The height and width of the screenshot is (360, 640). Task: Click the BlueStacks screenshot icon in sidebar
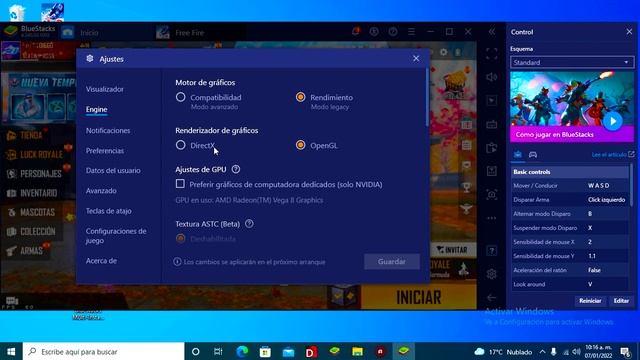pyautogui.click(x=492, y=195)
